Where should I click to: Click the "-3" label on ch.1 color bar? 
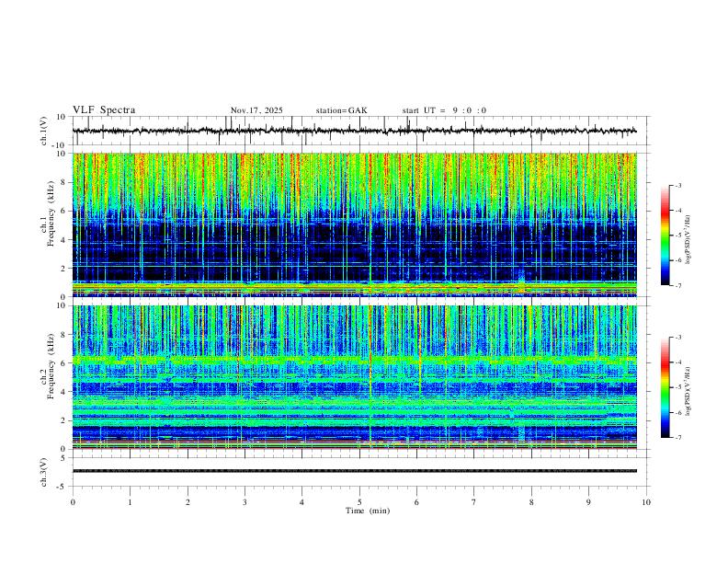[x=678, y=185]
